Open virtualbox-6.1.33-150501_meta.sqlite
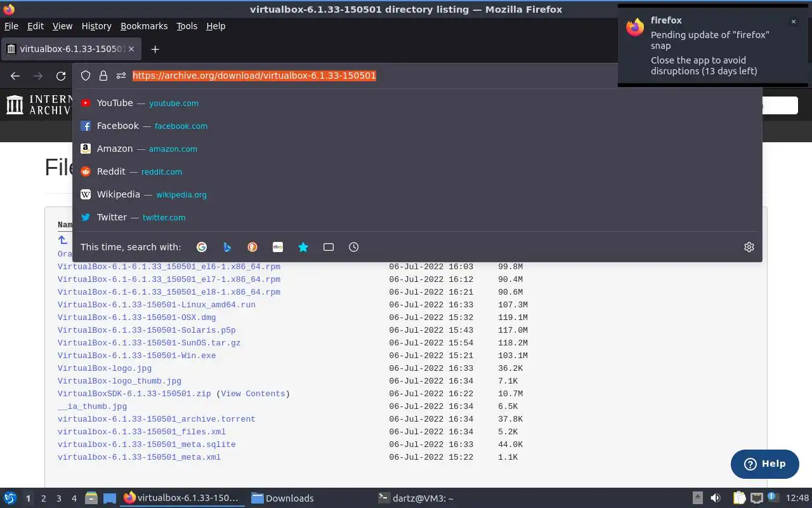Viewport: 812px width, 508px height. (x=147, y=444)
